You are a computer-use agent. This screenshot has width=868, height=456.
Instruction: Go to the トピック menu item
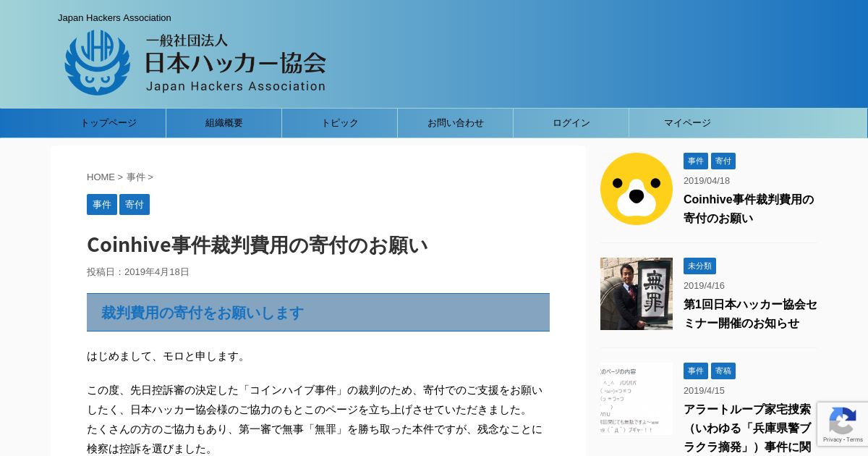(340, 123)
